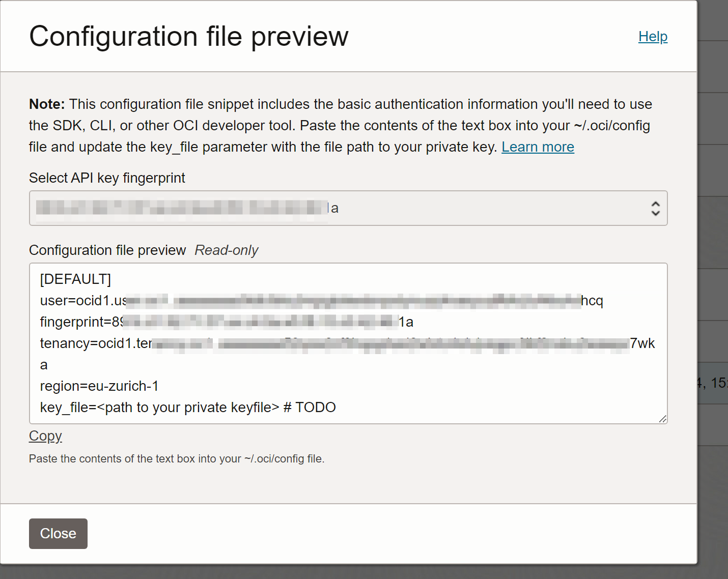728x579 pixels.
Task: Click the Paste the contents hint text
Action: click(176, 459)
